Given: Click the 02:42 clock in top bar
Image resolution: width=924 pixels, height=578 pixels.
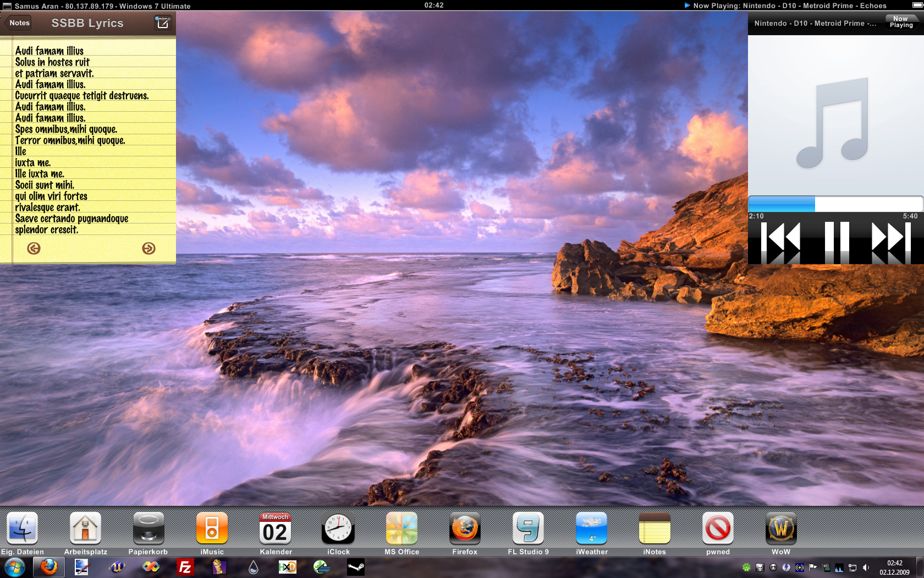Looking at the screenshot, I should pos(433,5).
